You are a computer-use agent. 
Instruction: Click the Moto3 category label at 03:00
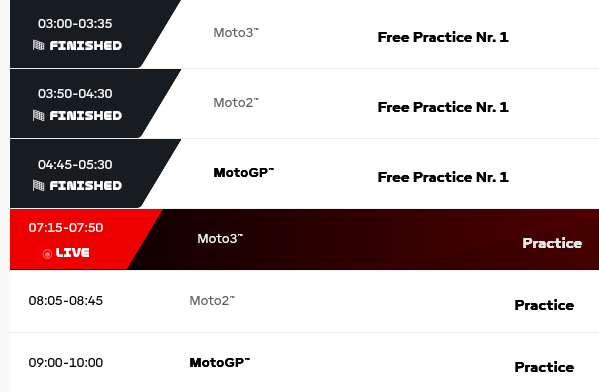236,32
